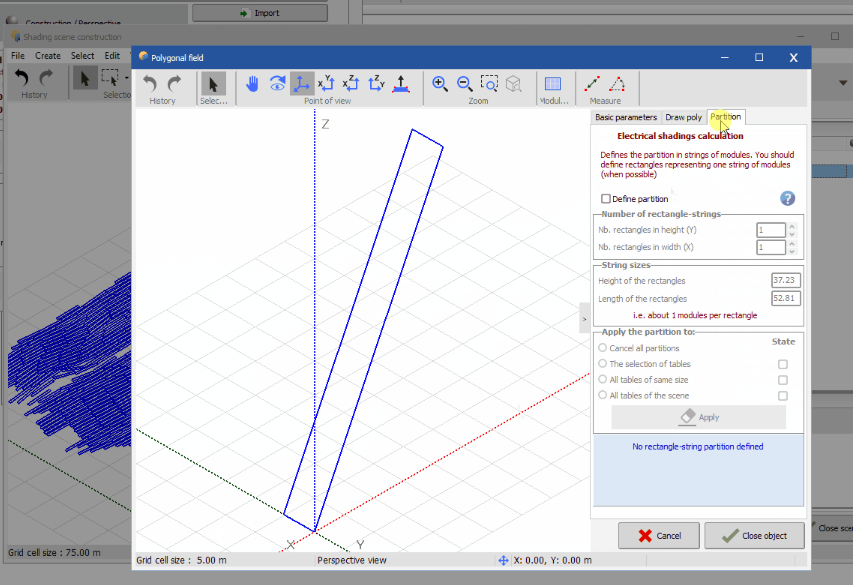Pick the pointer tool in Shading scene window

coord(85,78)
